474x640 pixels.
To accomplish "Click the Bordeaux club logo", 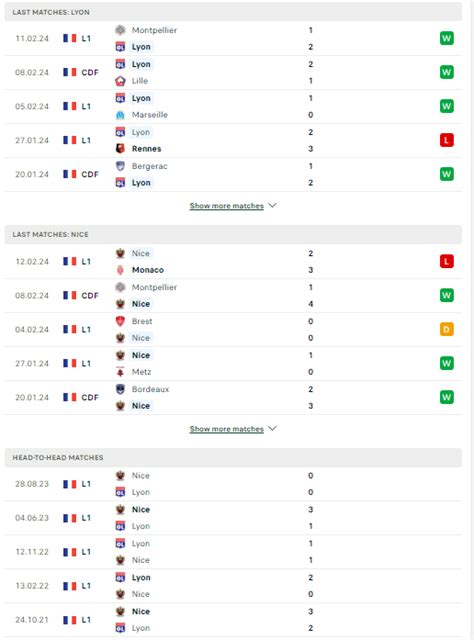I will click(120, 389).
